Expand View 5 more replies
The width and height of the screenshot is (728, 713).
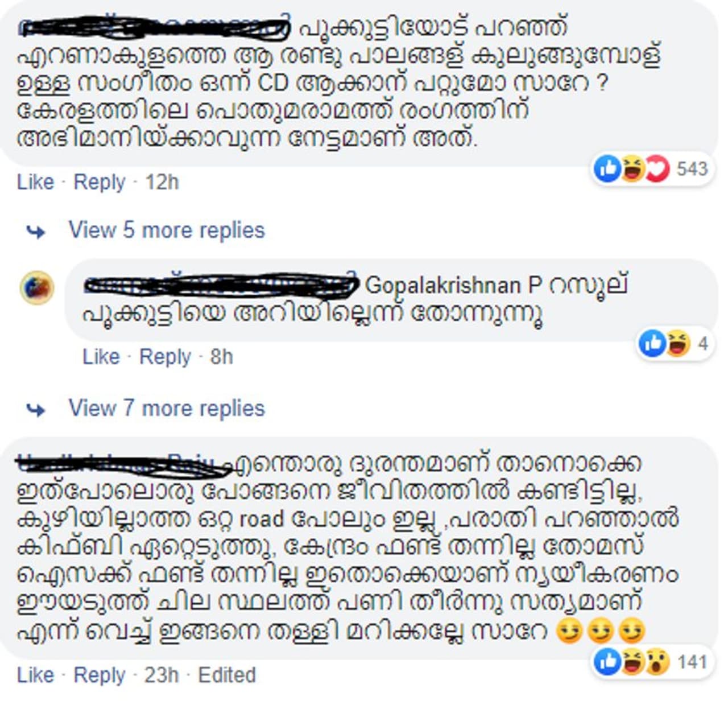click(x=167, y=230)
